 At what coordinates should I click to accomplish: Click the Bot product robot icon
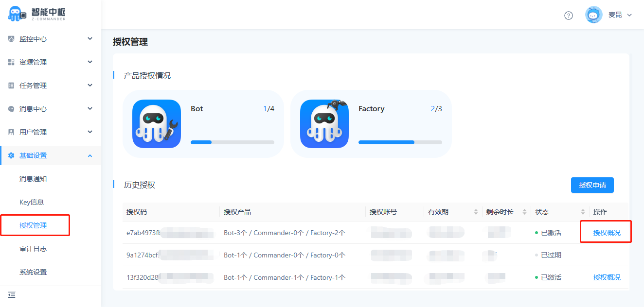pos(157,124)
